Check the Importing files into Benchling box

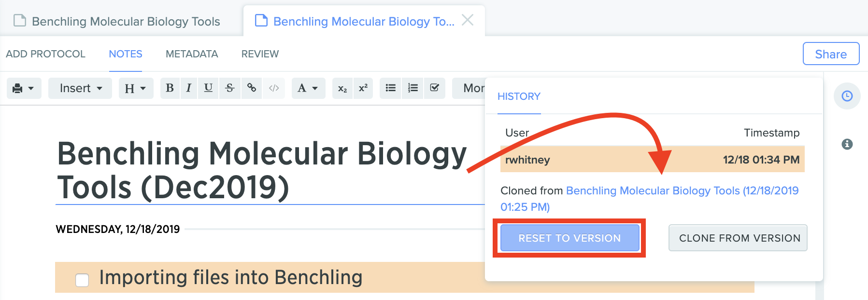click(82, 280)
